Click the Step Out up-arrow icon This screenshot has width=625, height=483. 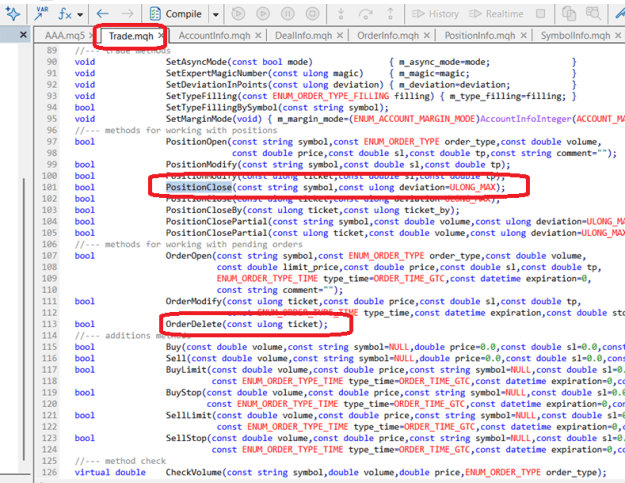[x=390, y=14]
